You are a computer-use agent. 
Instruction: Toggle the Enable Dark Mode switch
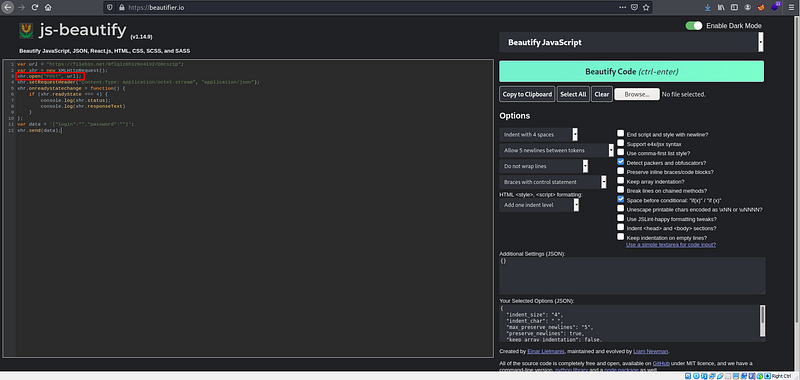coord(694,26)
